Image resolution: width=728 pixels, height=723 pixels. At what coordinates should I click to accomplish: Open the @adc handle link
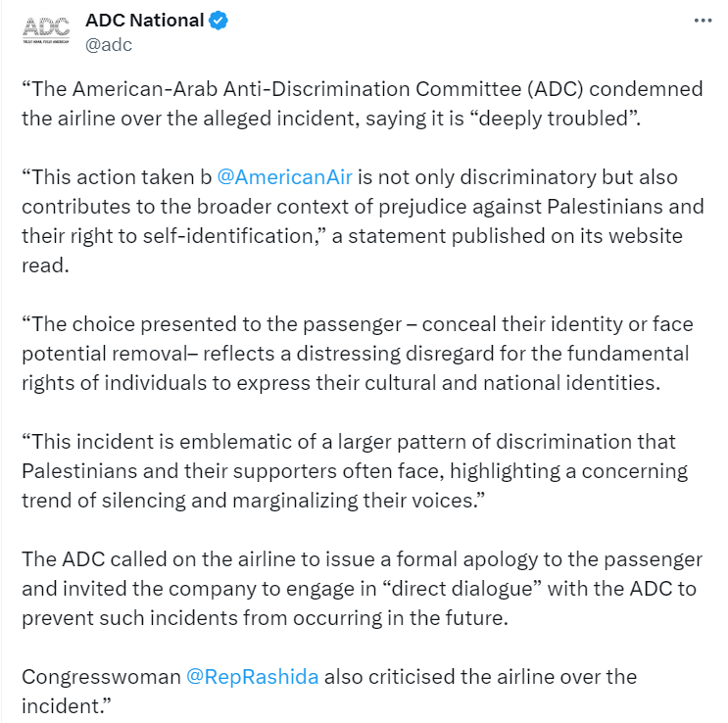tap(109, 45)
